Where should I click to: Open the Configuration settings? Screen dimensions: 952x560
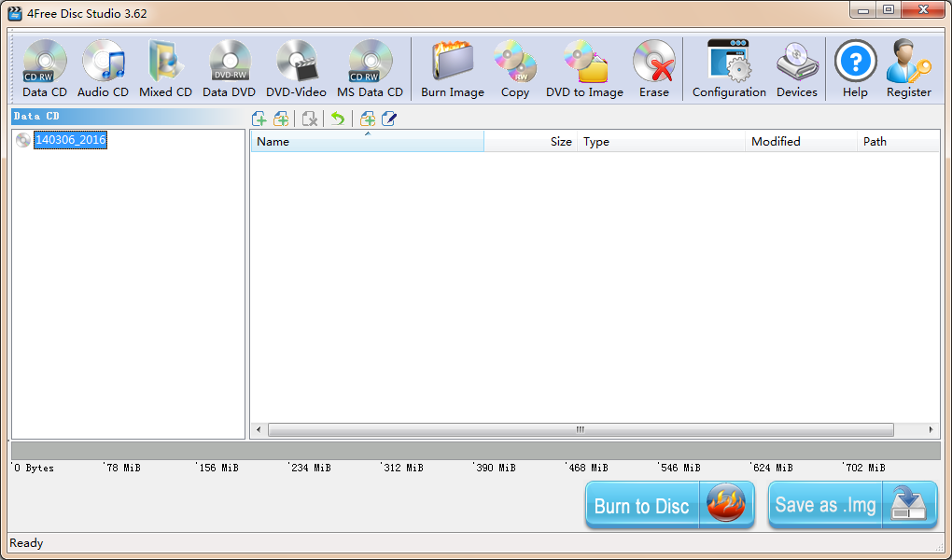pyautogui.click(x=729, y=69)
